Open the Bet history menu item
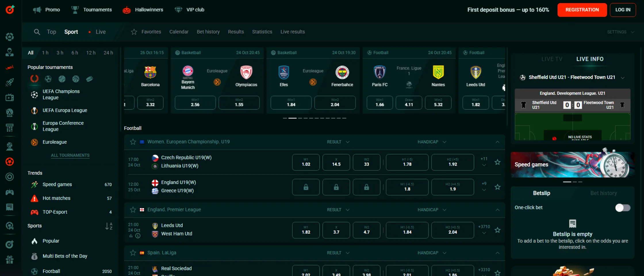The image size is (644, 276). tap(208, 32)
